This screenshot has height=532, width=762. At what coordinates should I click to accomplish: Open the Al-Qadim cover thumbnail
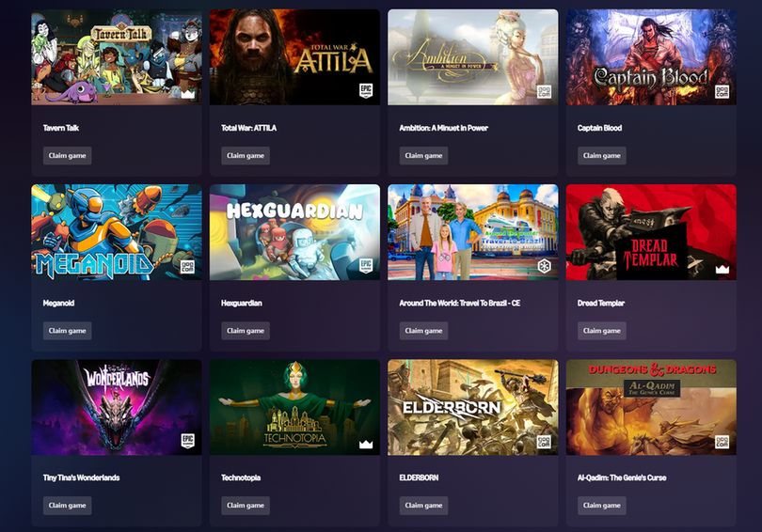(x=651, y=407)
